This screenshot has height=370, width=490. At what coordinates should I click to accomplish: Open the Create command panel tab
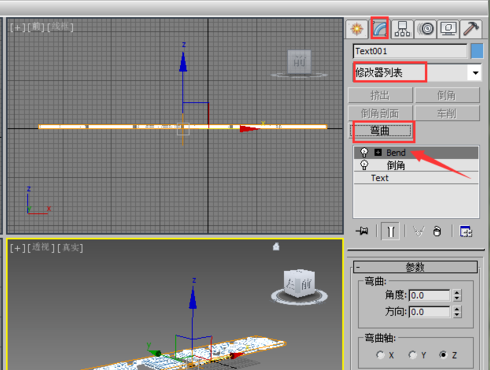click(x=357, y=29)
